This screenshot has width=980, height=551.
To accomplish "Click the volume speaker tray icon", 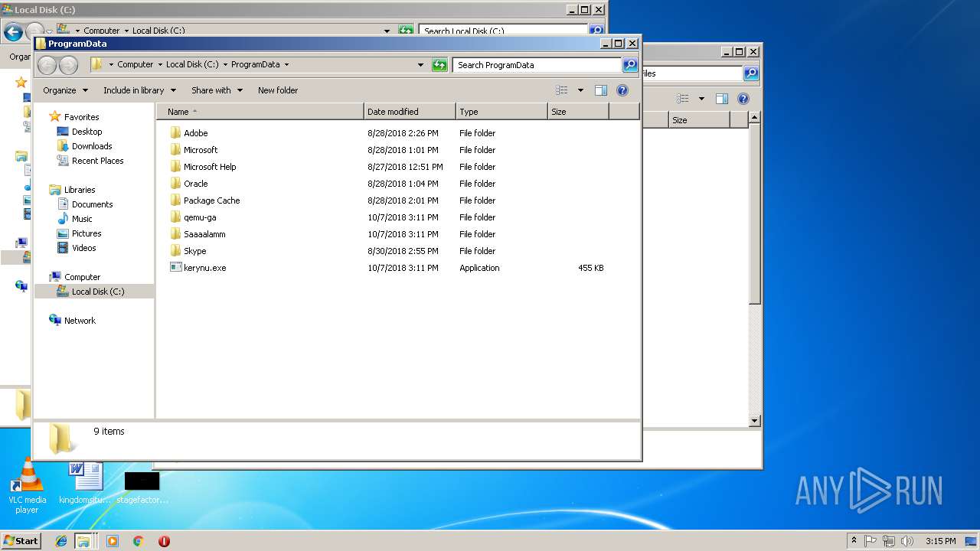I will click(907, 541).
